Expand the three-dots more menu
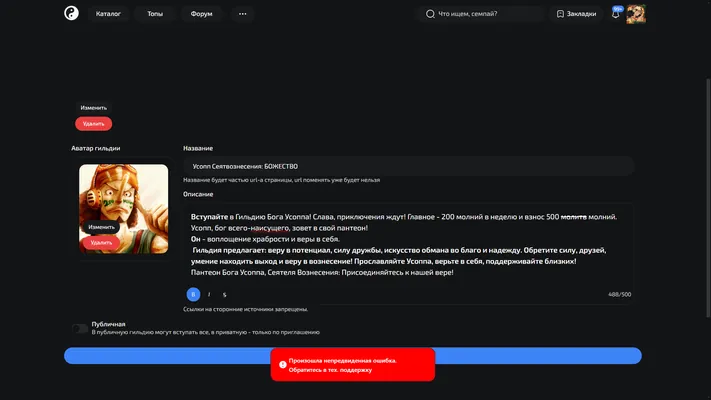 (243, 14)
